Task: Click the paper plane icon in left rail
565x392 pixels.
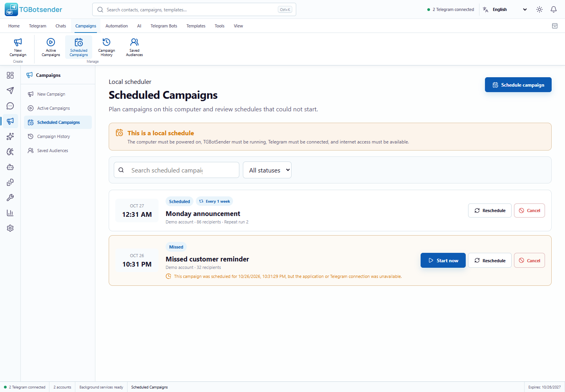Action: pyautogui.click(x=10, y=91)
